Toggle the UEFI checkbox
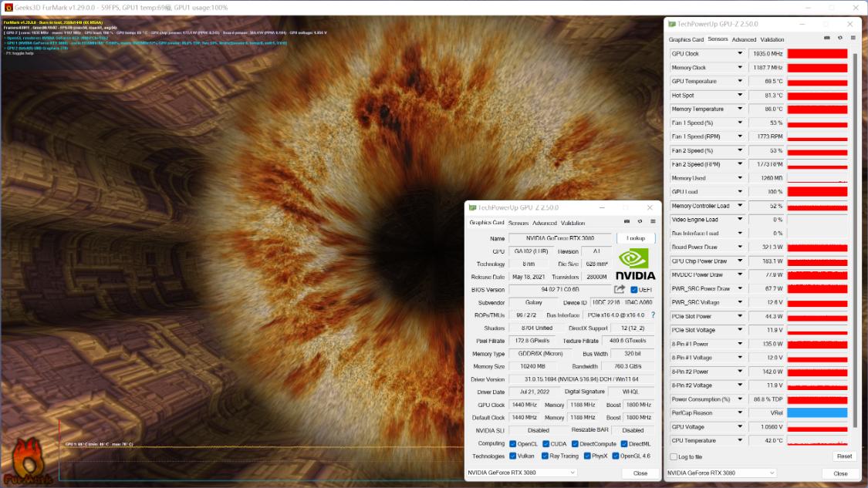The width and height of the screenshot is (868, 488). point(634,290)
